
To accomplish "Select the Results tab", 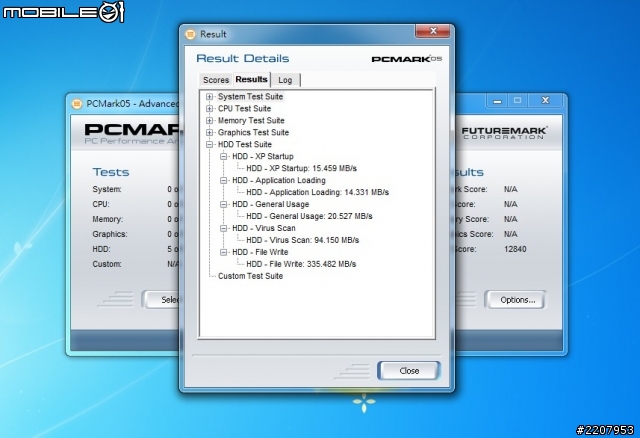I will pyautogui.click(x=251, y=79).
